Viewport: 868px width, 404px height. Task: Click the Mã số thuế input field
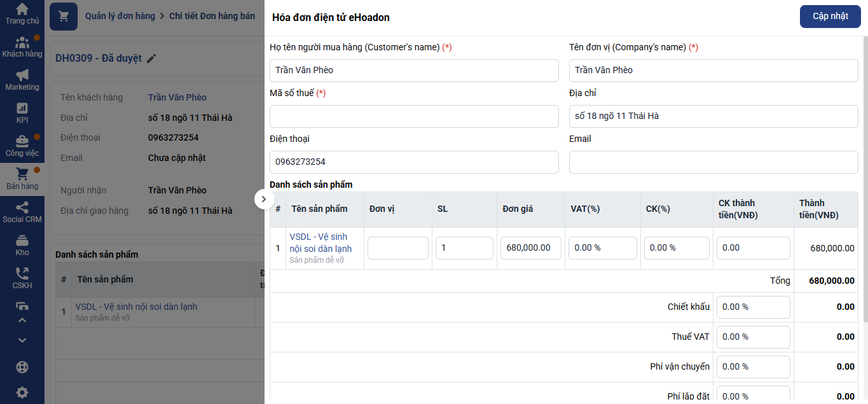(x=414, y=116)
